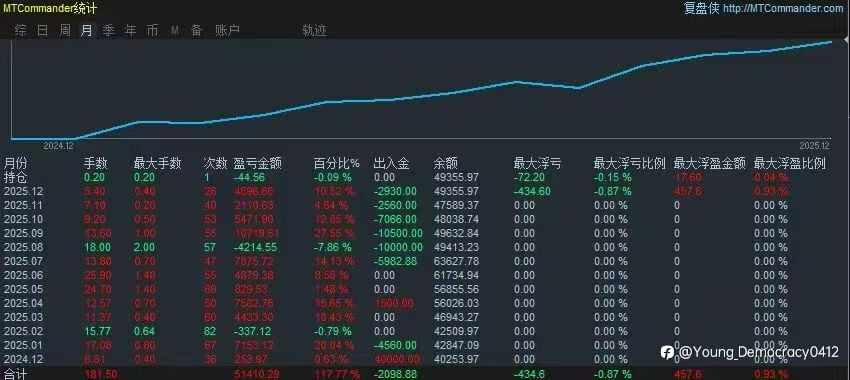Image resolution: width=850 pixels, height=380 pixels.
Task: Switch to the 综 summary tab
Action: click(x=21, y=31)
